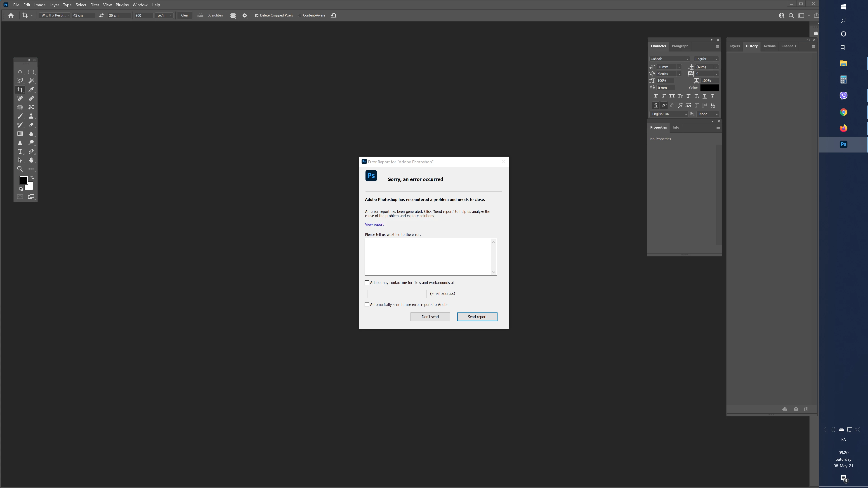Check automatically send future error reports
The width and height of the screenshot is (868, 488).
(x=367, y=305)
